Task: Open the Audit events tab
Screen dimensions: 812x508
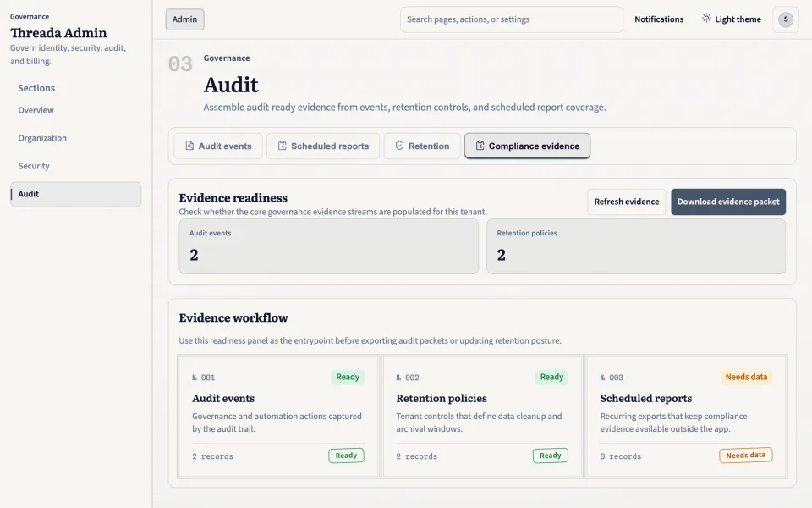Action: pyautogui.click(x=218, y=146)
